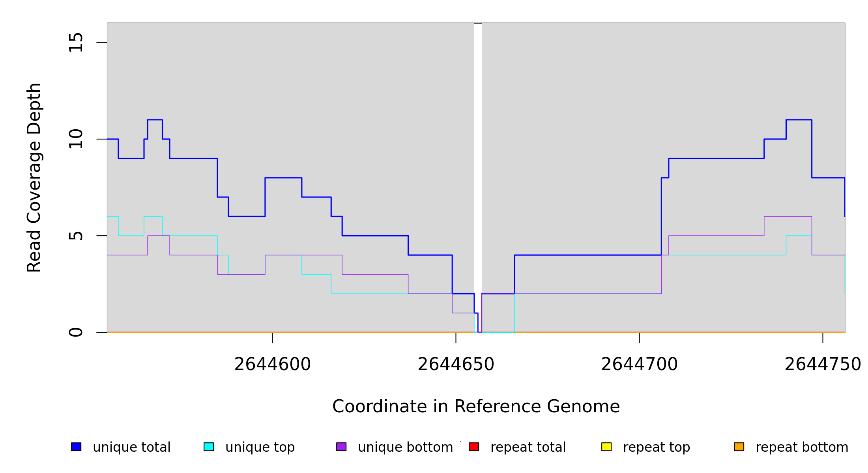Select the 'unique total' legend label
Screen dimensions: 868x473
coord(132,447)
